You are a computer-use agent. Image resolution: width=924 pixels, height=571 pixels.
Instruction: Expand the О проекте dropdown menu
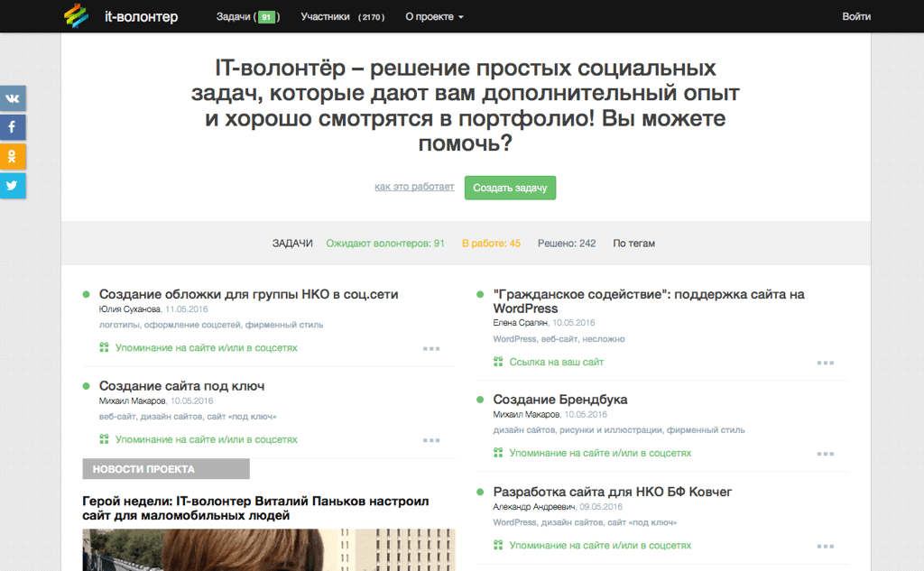tap(434, 16)
